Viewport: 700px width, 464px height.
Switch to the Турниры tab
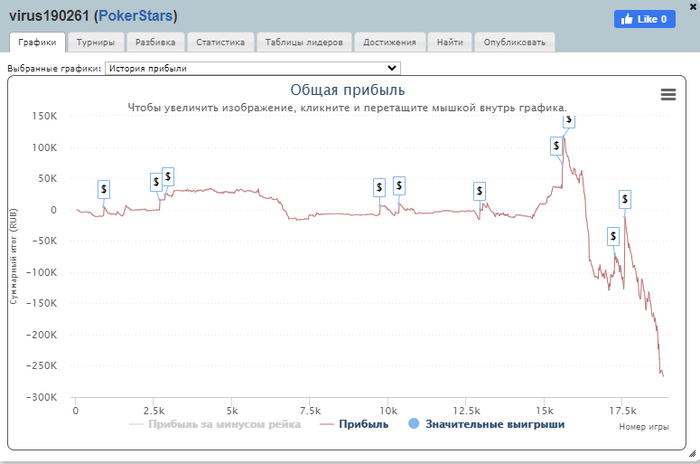click(x=98, y=42)
